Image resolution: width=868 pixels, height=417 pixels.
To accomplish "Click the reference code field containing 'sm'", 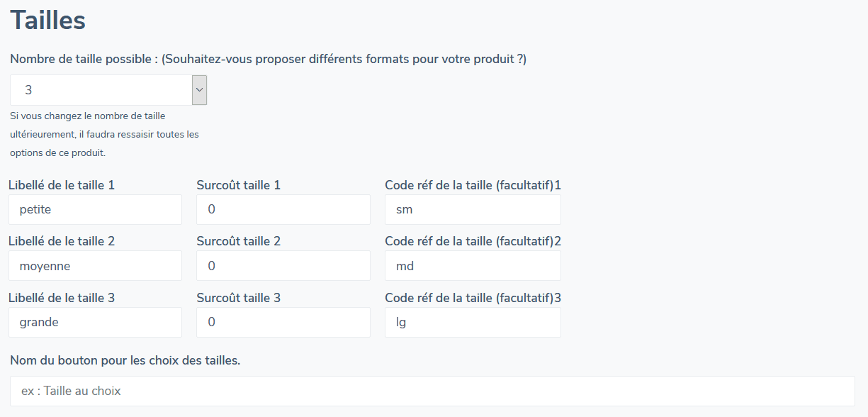I will pos(472,208).
